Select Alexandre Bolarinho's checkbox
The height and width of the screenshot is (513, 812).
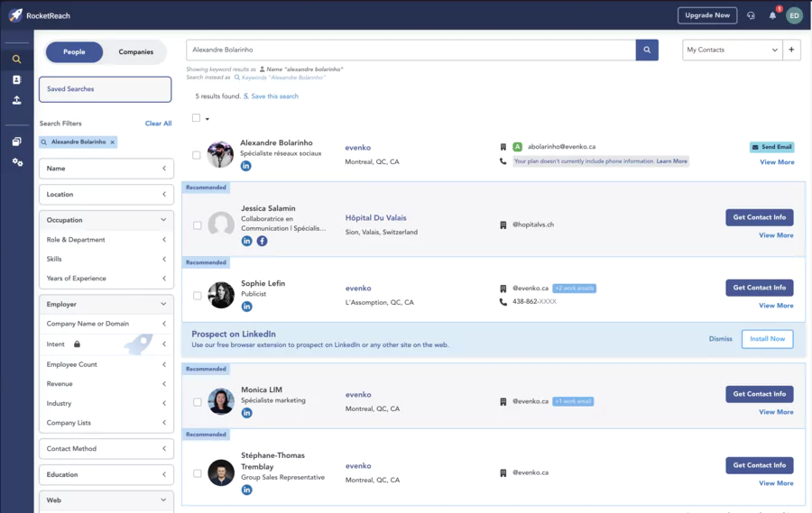[197, 155]
